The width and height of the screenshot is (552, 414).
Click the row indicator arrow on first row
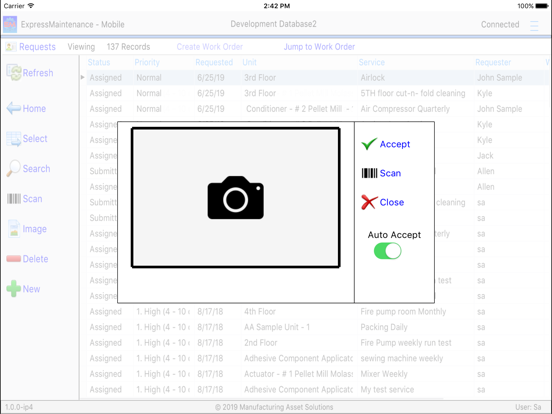tap(82, 77)
